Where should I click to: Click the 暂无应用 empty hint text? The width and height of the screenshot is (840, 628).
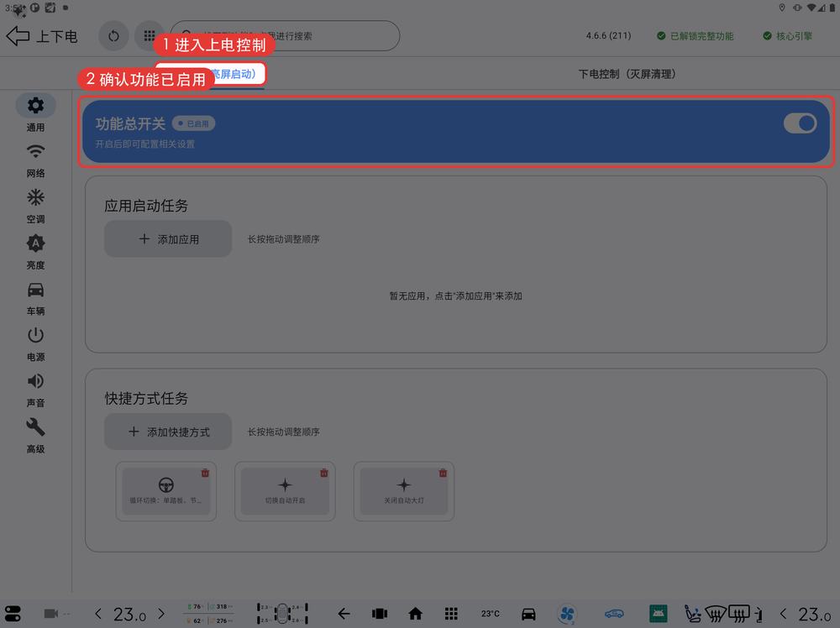(x=455, y=296)
